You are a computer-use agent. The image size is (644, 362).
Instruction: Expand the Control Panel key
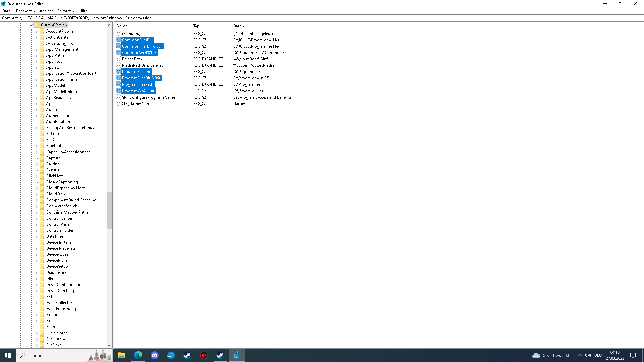coord(37,224)
